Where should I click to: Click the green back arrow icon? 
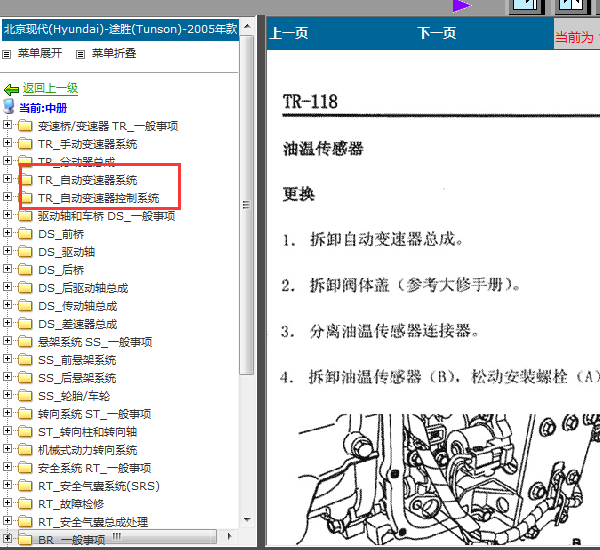point(11,90)
